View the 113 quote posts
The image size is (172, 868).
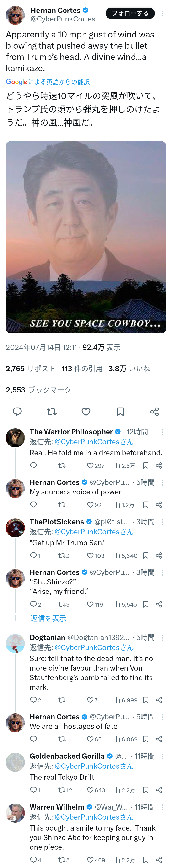[82, 369]
